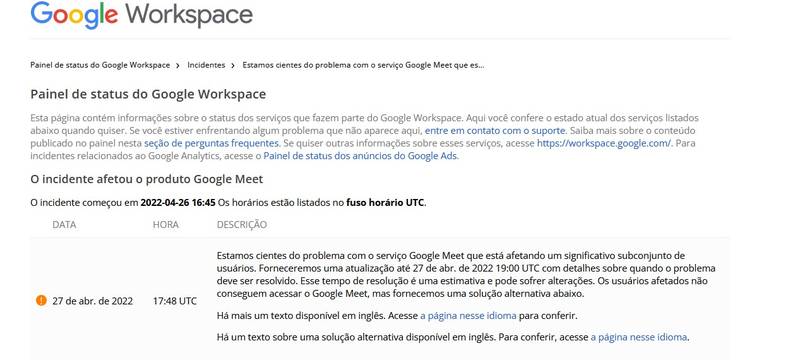The image size is (800, 360).
Task: Click 'fuso horário UTC' bold text
Action: tap(385, 202)
